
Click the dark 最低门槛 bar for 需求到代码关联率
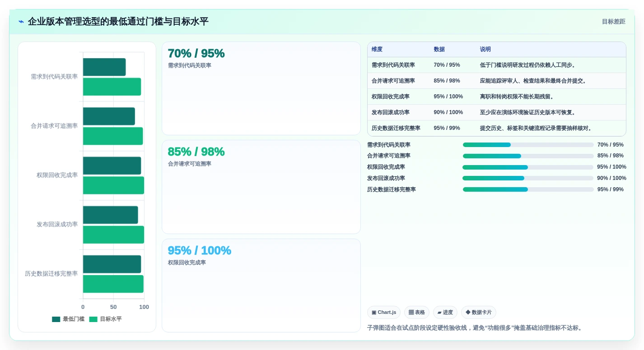(104, 67)
